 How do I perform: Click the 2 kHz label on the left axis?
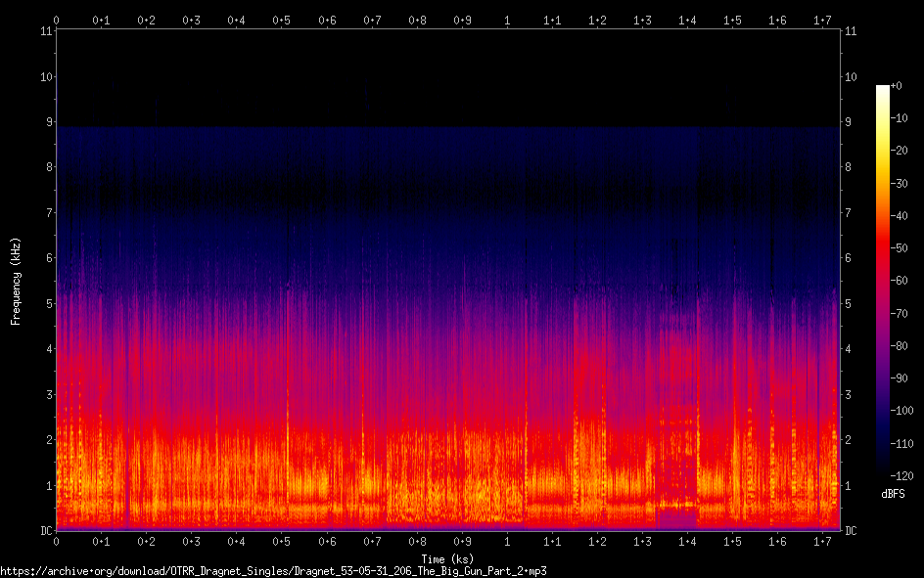click(46, 440)
